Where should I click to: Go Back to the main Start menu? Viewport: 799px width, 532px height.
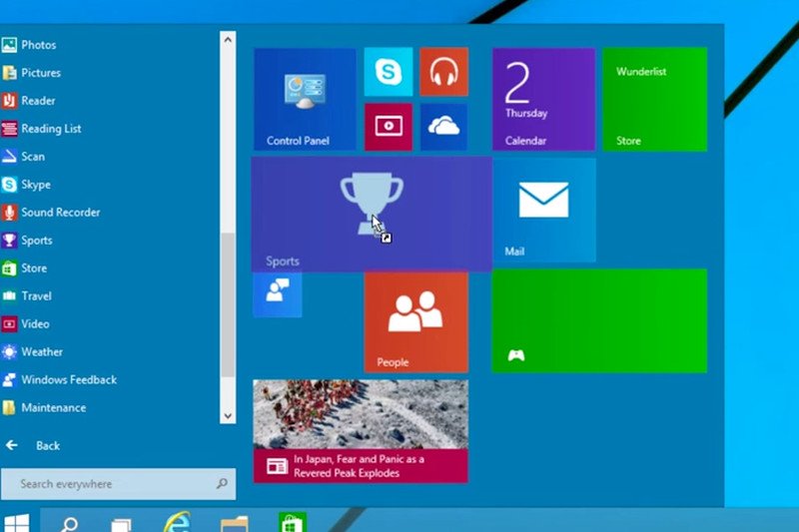pos(33,446)
